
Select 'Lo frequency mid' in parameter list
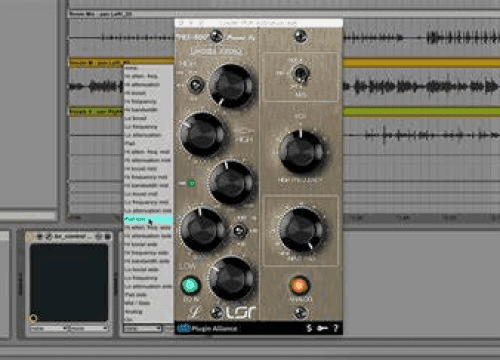(148, 202)
